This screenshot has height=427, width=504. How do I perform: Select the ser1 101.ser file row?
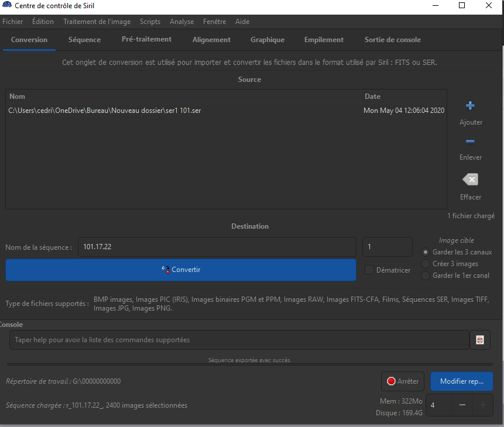click(x=226, y=111)
